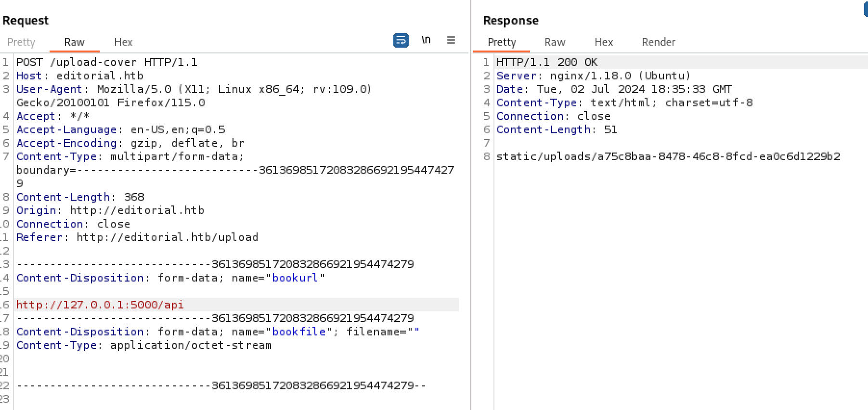Click the HTTP/1.1 200 OK status line
868x410 pixels.
click(547, 62)
